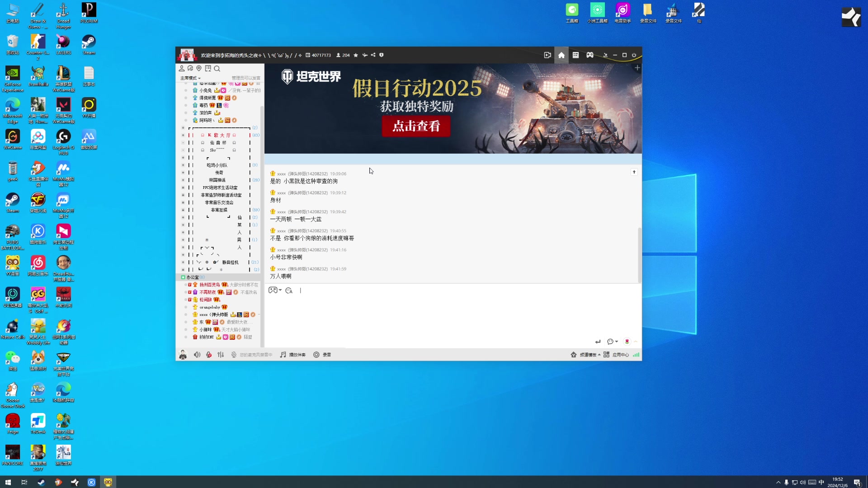Open the notification center in system tray

tap(857, 482)
